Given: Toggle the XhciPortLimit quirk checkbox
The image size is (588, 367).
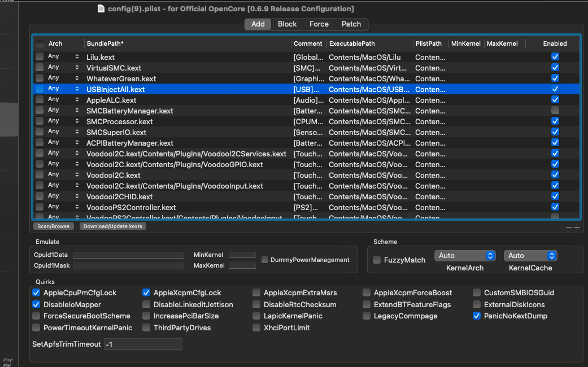Looking at the screenshot, I should (256, 327).
